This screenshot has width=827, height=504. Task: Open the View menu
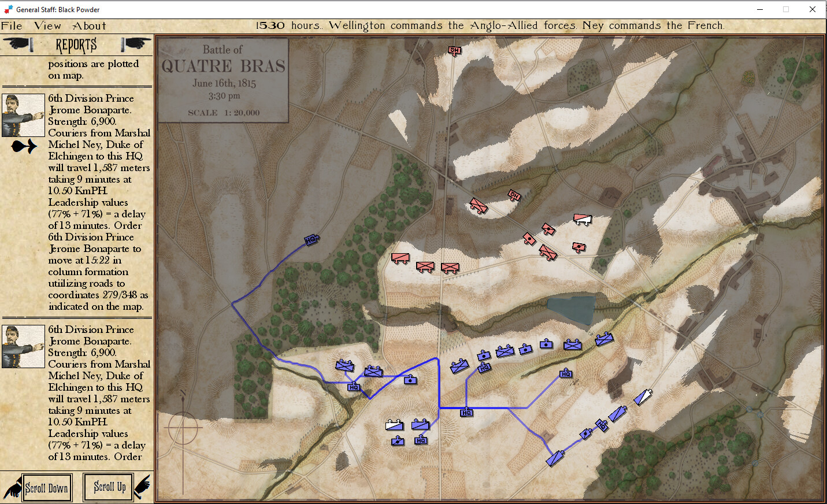[x=47, y=25]
